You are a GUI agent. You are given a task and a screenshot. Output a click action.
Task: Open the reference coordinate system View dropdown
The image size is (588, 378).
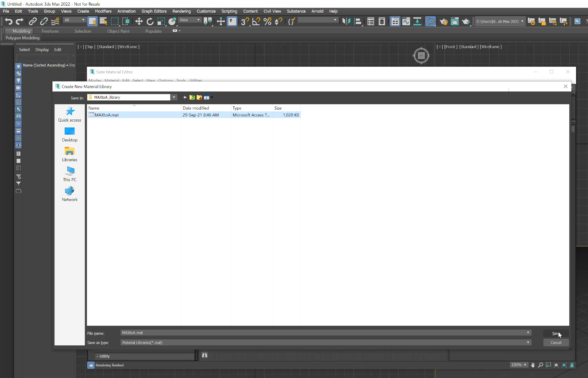coord(190,20)
